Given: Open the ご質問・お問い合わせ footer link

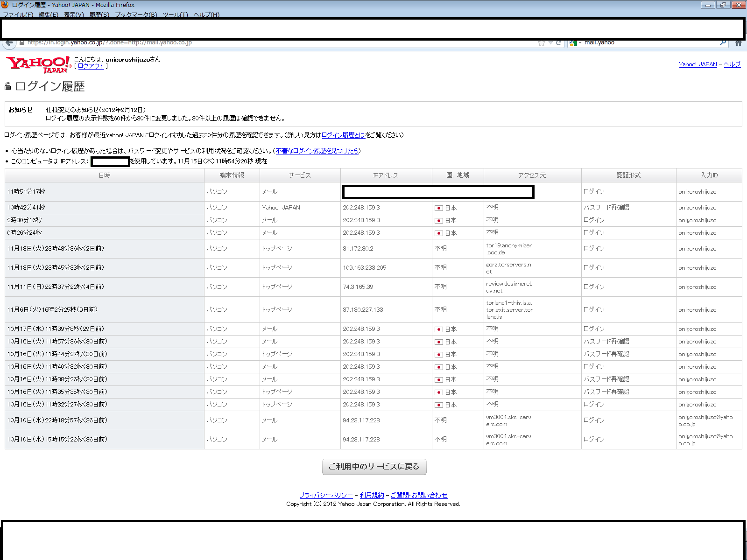Looking at the screenshot, I should pos(419,495).
